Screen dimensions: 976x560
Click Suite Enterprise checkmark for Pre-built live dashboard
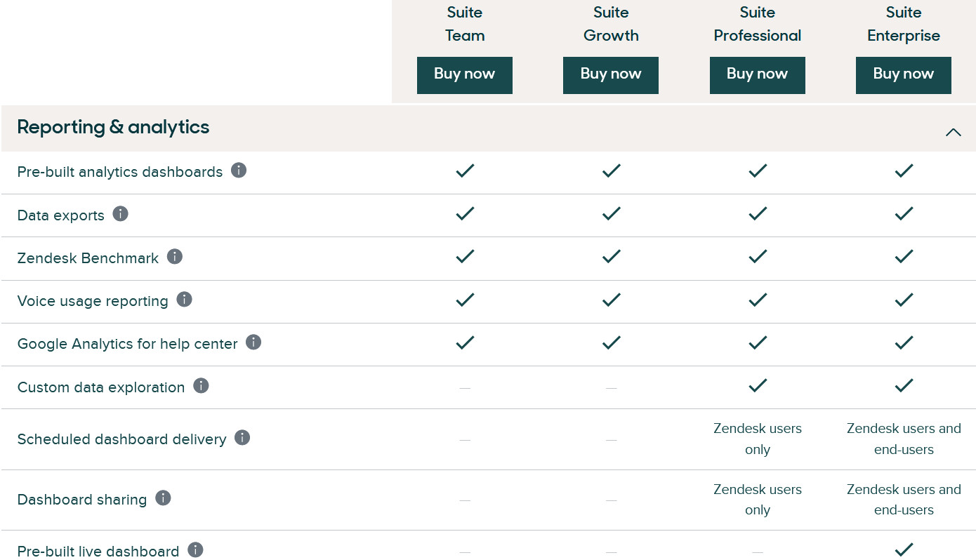pos(904,549)
